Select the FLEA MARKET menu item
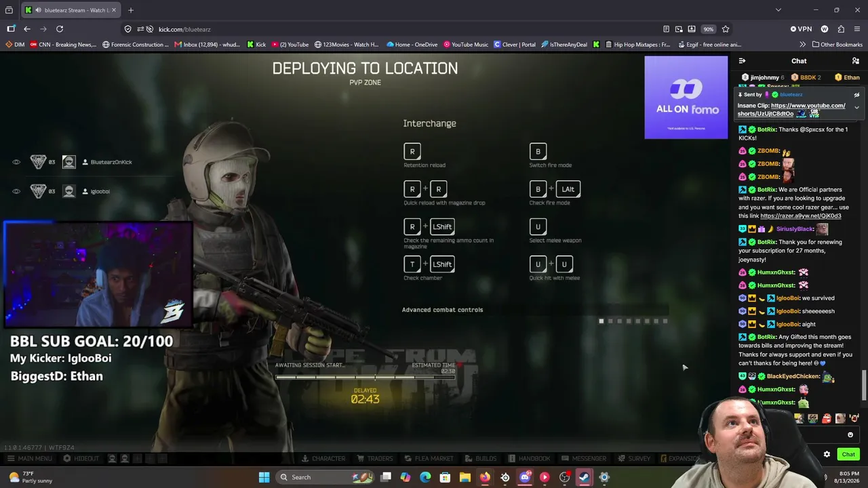 [429, 459]
